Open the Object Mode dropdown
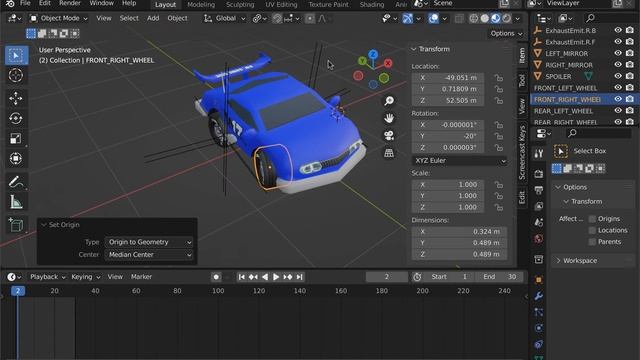This screenshot has height=360, width=640. 58,18
